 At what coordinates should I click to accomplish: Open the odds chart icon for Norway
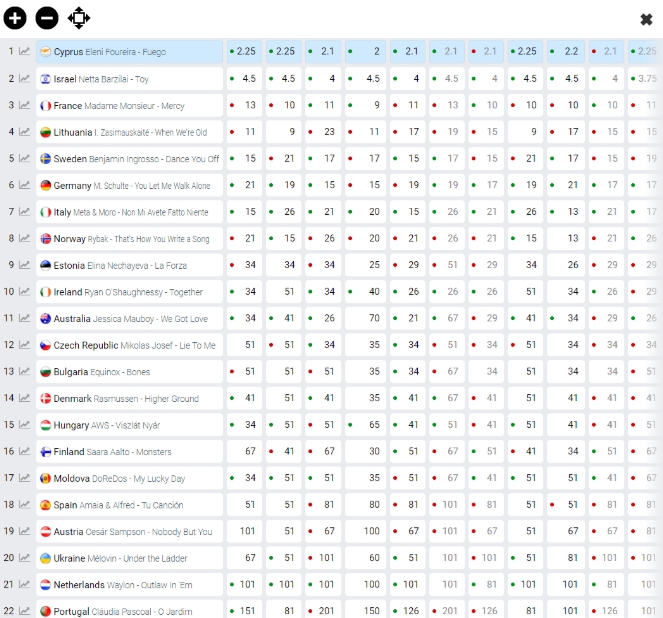pyautogui.click(x=25, y=238)
